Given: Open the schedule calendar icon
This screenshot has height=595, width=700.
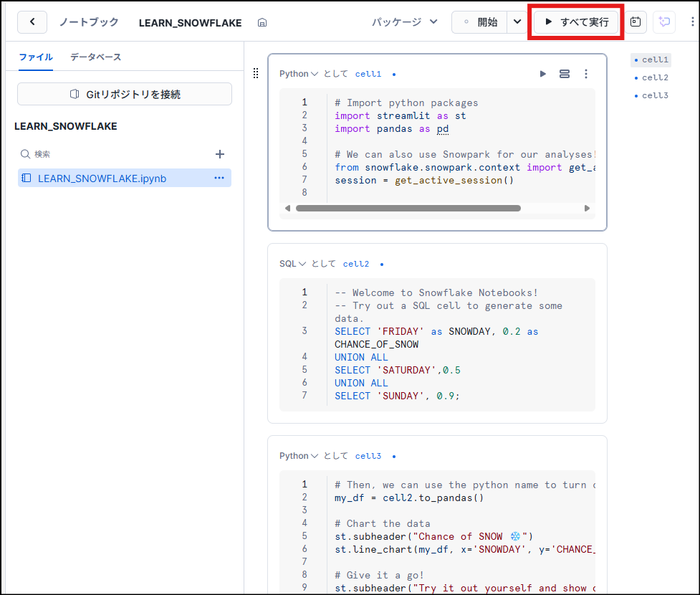Looking at the screenshot, I should [636, 22].
